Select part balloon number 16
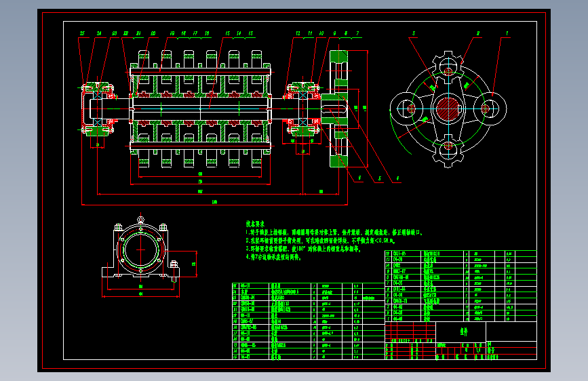This screenshot has width=588, height=381. (207, 33)
